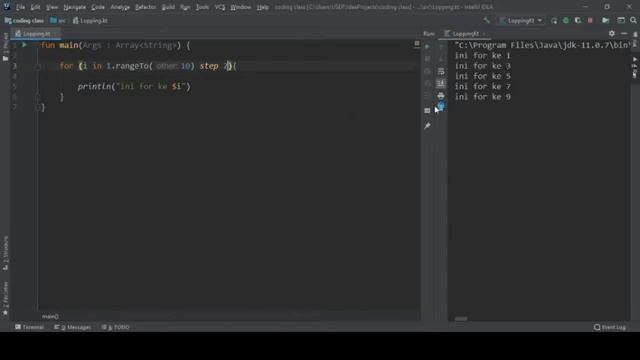640x360 pixels.
Task: Click the Lopping.kt breadcrumb in navigation bar
Action: coord(90,20)
